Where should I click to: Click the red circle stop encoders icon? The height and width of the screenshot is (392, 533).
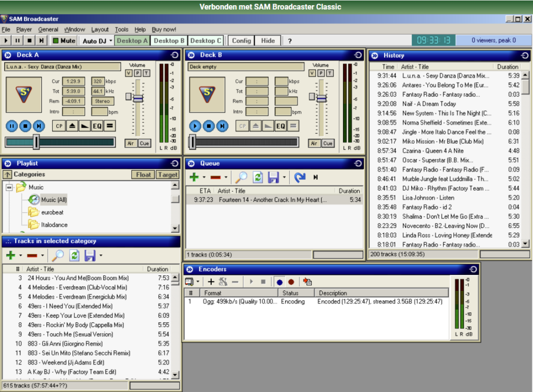(291, 282)
